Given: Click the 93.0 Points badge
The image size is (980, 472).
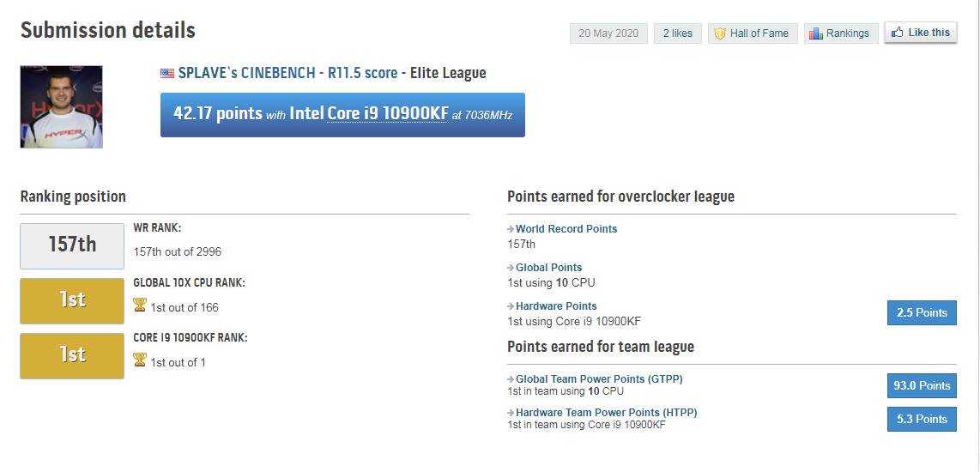Looking at the screenshot, I should point(921,385).
